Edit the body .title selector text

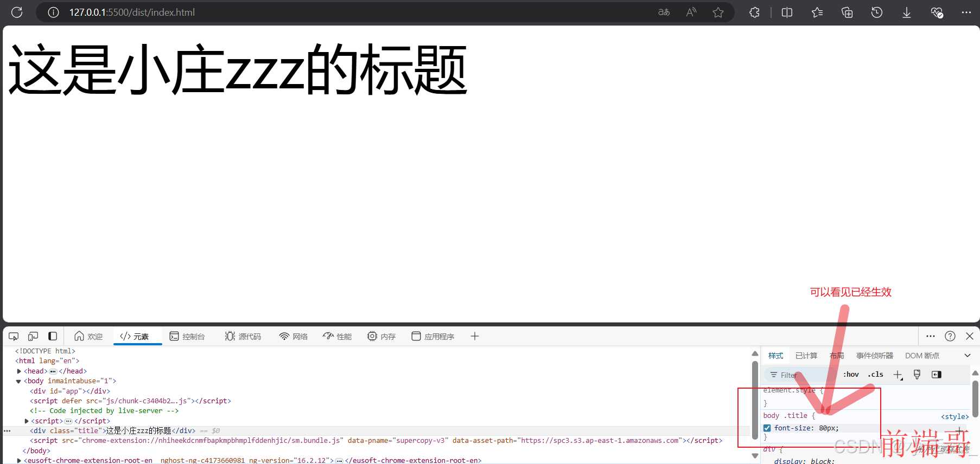785,416
